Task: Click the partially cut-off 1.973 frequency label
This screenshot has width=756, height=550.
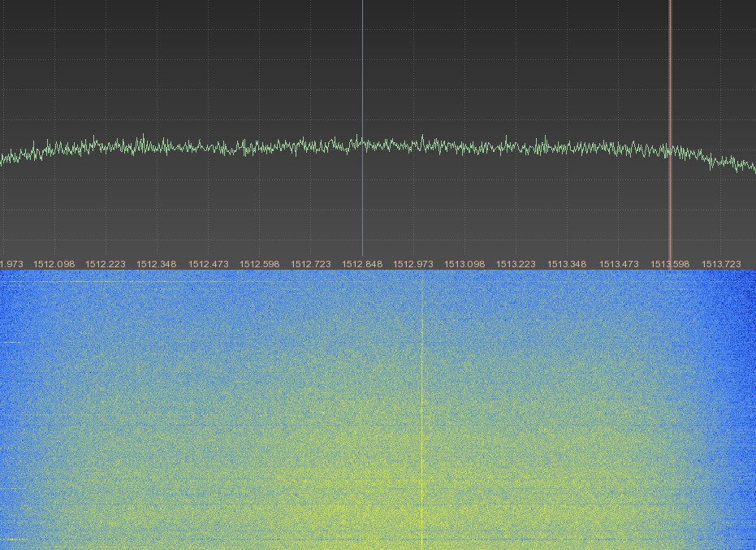Action: (11, 264)
